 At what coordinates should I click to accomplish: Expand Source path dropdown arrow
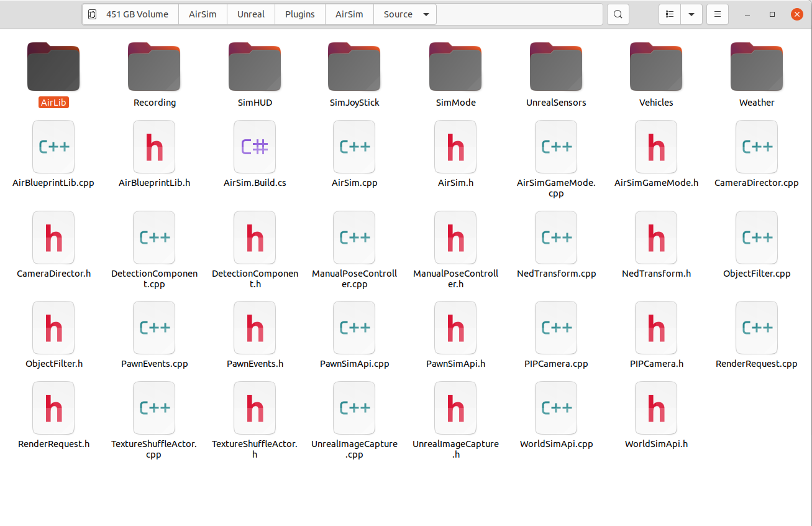[x=426, y=14]
